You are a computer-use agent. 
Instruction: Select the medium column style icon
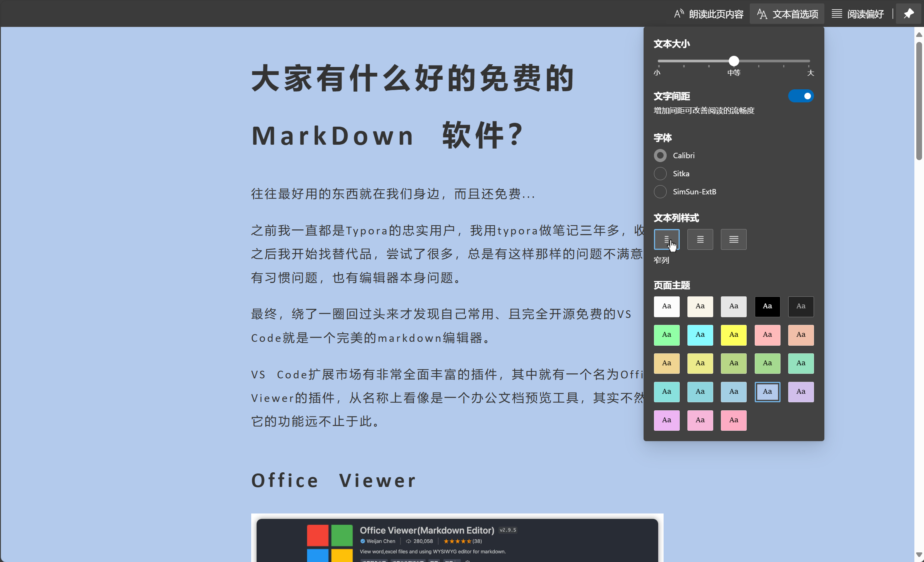tap(700, 239)
